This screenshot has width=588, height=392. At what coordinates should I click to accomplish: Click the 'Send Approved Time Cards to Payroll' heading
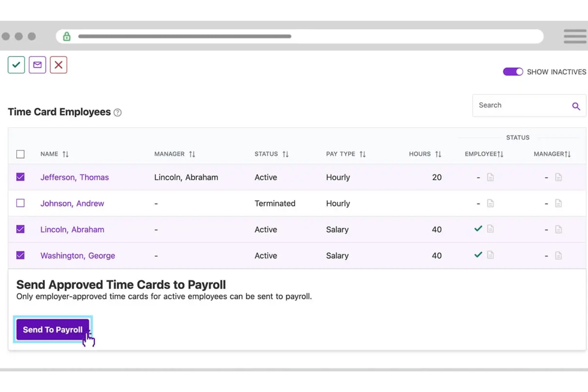(121, 285)
